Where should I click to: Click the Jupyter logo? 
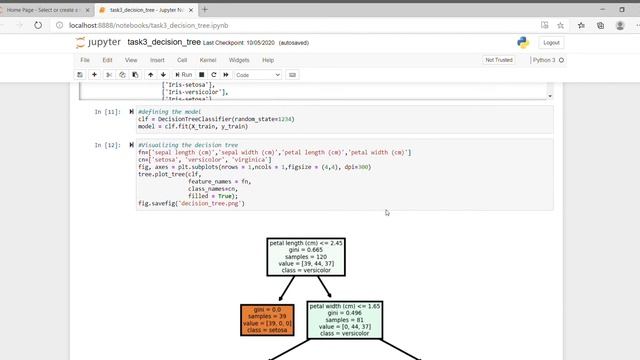[98, 42]
